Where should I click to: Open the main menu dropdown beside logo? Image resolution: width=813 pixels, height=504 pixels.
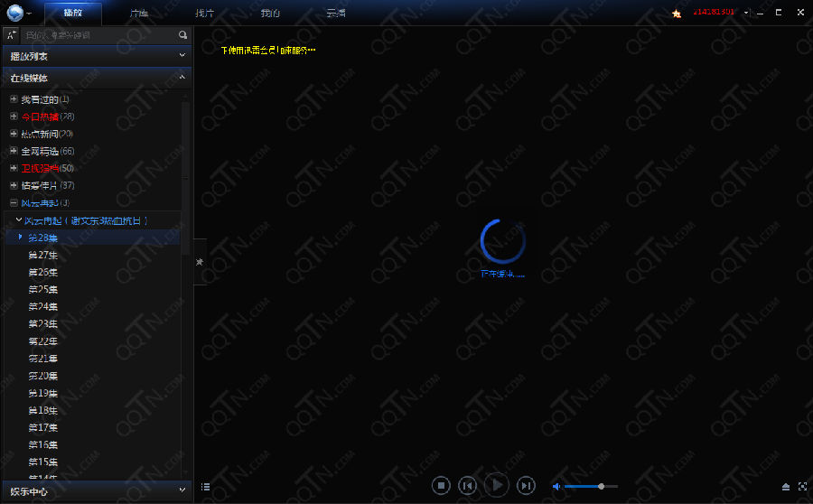pos(29,14)
